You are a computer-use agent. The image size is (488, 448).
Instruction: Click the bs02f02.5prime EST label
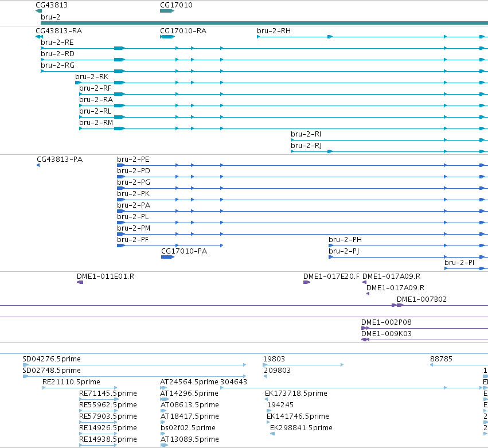(x=188, y=428)
